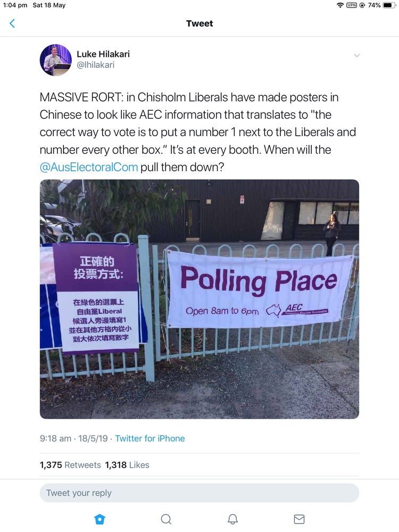Image resolution: width=399 pixels, height=532 pixels.
Task: Open the Search magnifier tab
Action: point(166,519)
